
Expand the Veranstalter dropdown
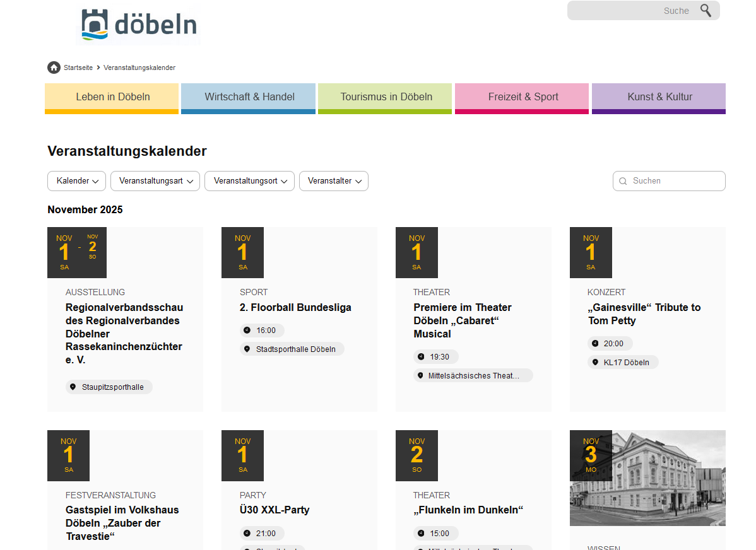coord(333,181)
